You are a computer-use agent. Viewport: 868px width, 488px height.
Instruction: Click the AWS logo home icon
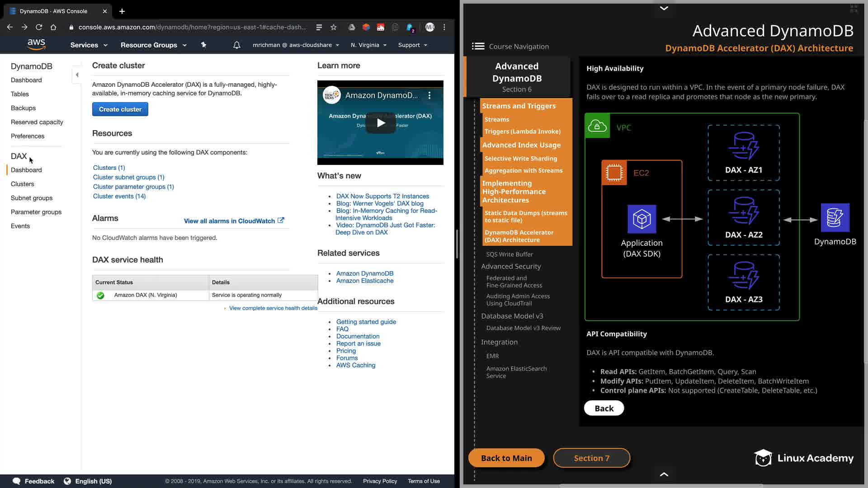pos(36,44)
